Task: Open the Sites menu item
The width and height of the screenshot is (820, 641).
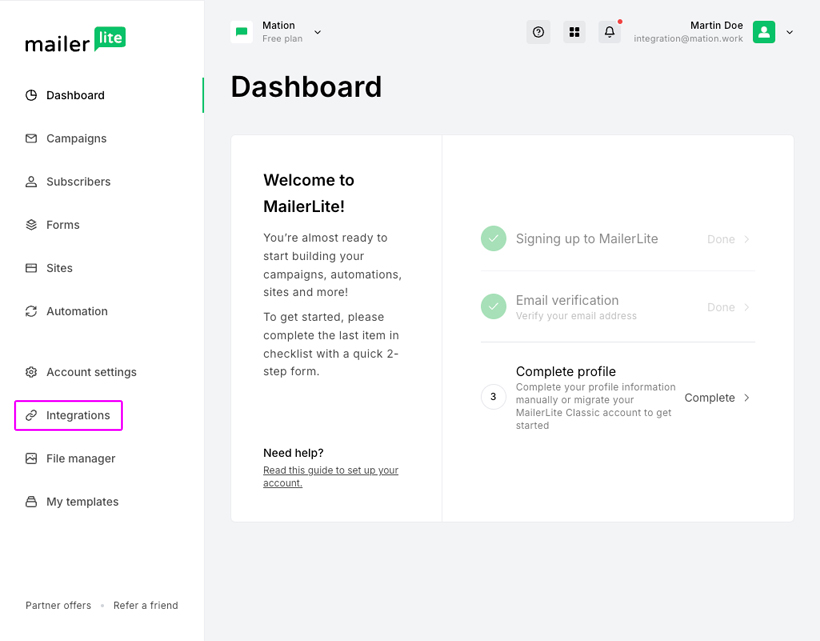Action: (x=59, y=268)
